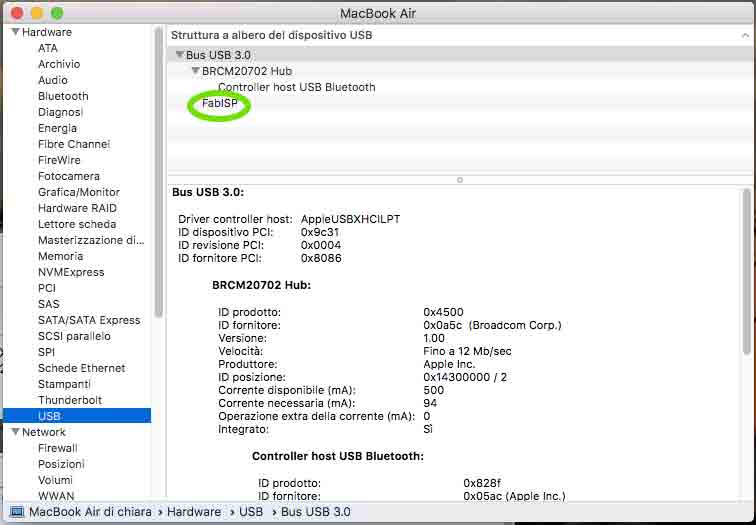
Task: Close the MacBook Air window
Action: pyautogui.click(x=17, y=13)
